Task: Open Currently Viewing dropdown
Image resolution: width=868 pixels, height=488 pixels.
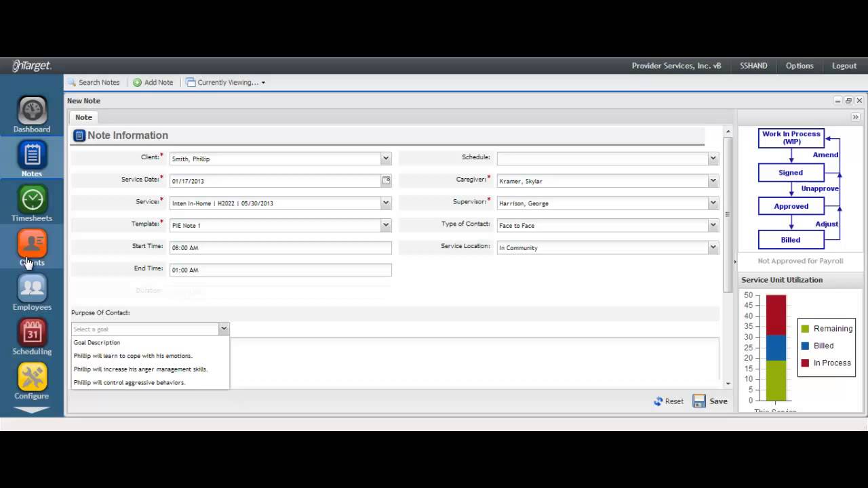Action: pyautogui.click(x=226, y=82)
